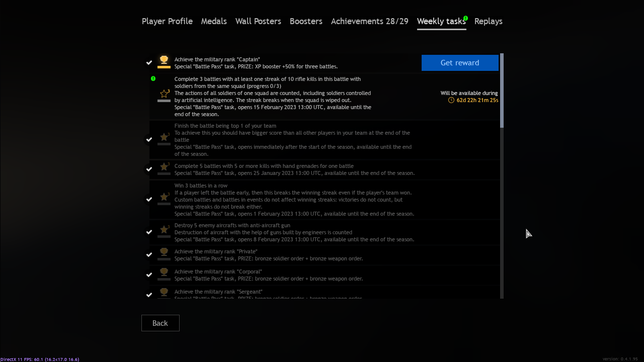View the Replays tab
This screenshot has height=362, width=644.
click(x=488, y=21)
